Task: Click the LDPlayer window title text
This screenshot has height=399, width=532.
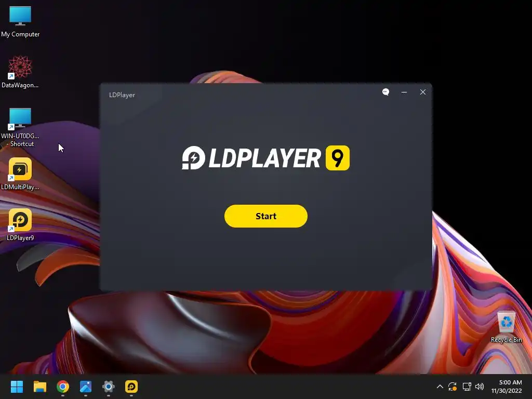Action: (x=122, y=95)
